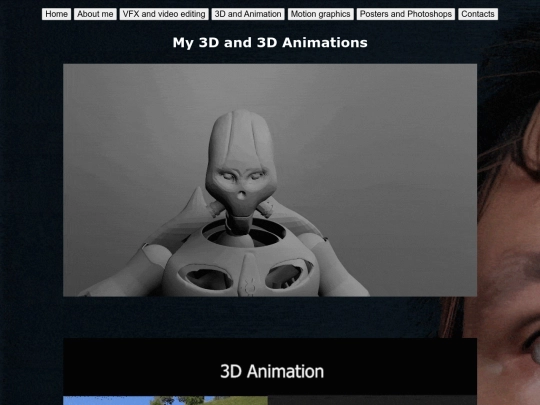Open Posters and Photoshops page
The width and height of the screenshot is (540, 405).
pyautogui.click(x=406, y=14)
